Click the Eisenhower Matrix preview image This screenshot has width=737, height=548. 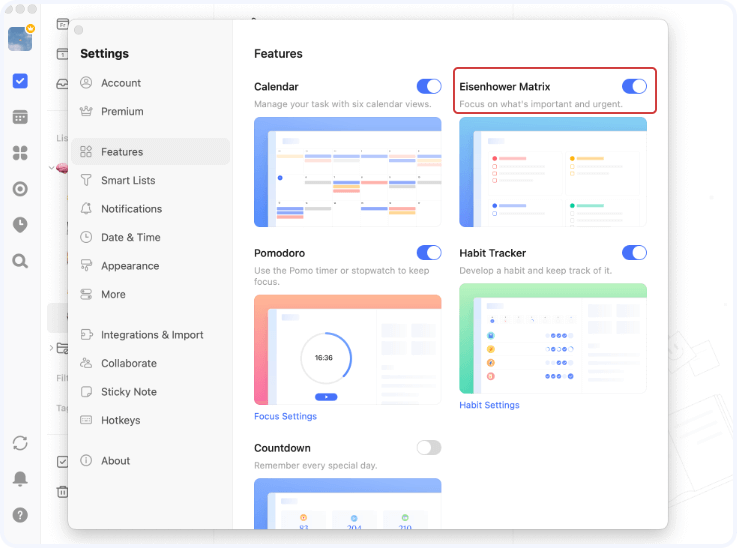coord(553,172)
